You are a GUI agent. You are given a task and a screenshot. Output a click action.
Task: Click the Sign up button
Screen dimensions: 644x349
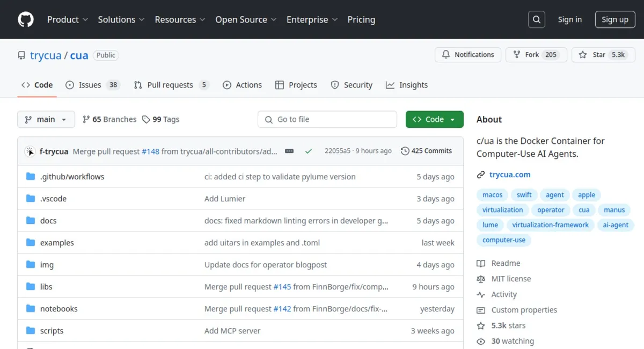tap(615, 19)
